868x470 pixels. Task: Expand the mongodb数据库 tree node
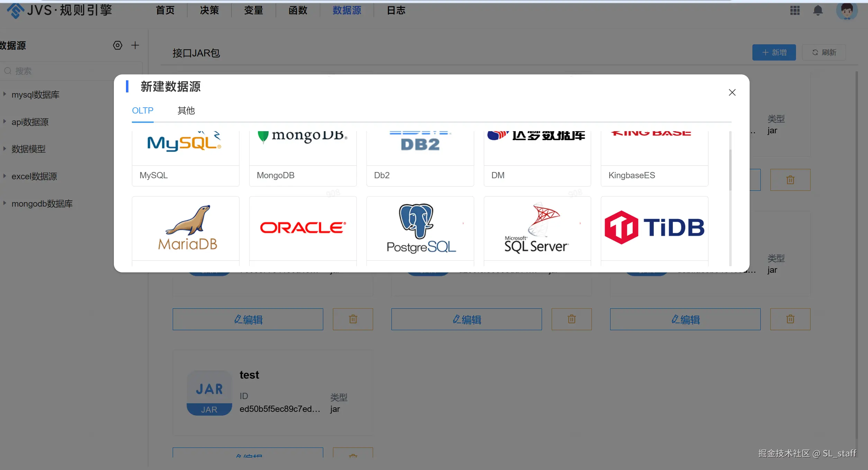click(x=5, y=203)
